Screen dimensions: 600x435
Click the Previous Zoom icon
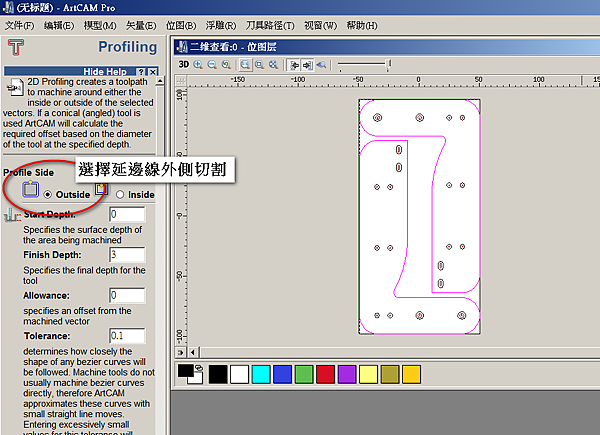pos(226,65)
